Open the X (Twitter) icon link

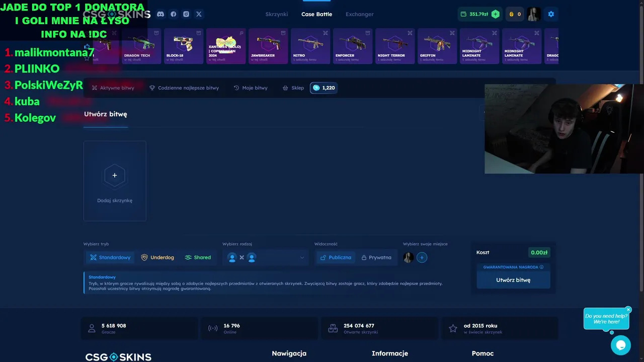click(199, 14)
